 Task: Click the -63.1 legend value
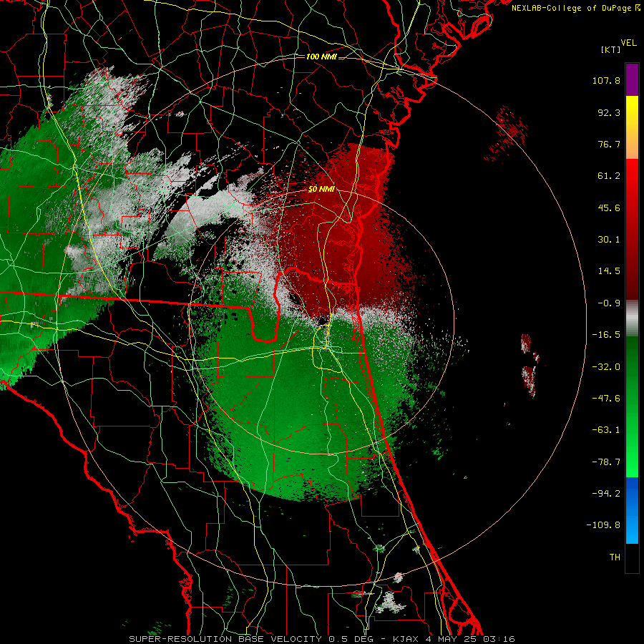(x=606, y=430)
